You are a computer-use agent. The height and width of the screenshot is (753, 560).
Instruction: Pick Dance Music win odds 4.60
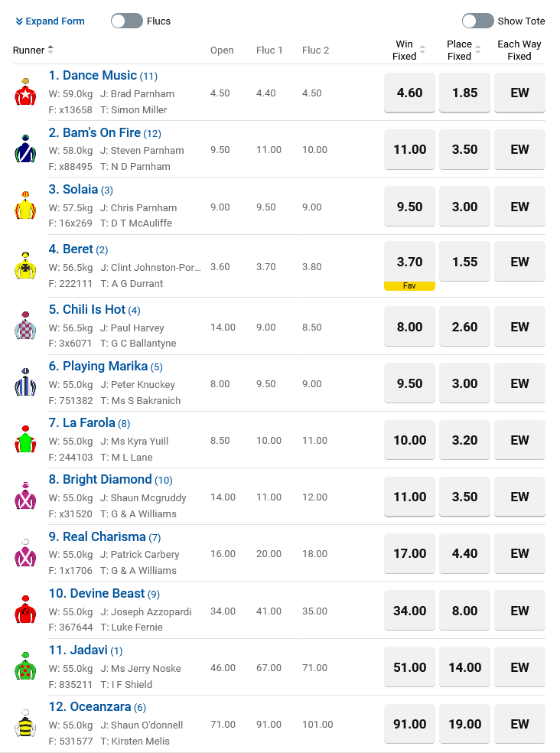coord(409,93)
